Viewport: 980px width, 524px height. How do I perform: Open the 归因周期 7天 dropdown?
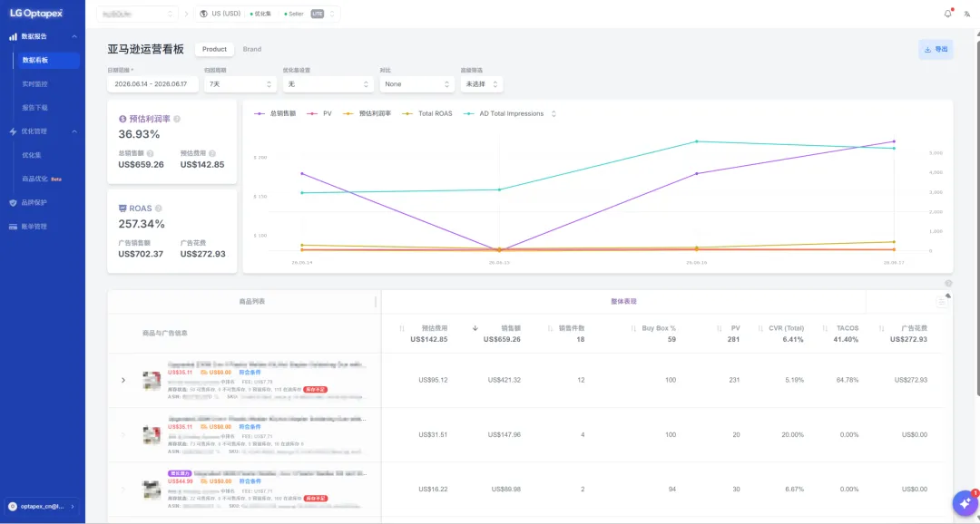point(240,83)
